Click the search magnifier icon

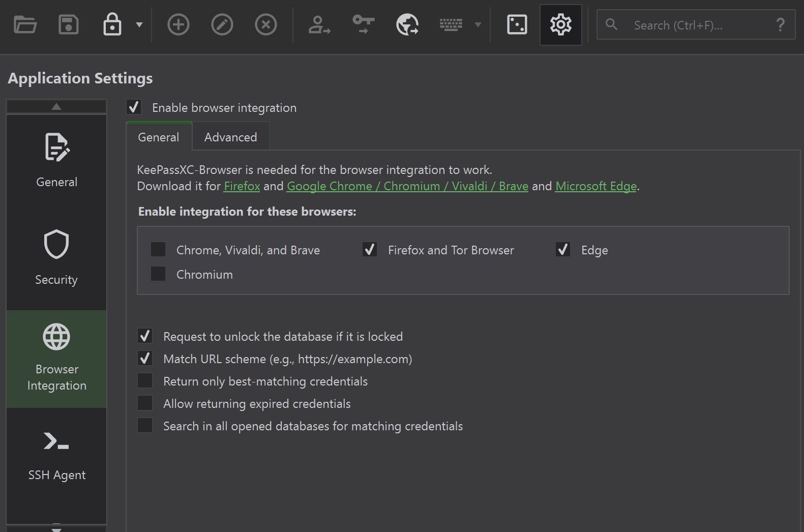point(612,24)
